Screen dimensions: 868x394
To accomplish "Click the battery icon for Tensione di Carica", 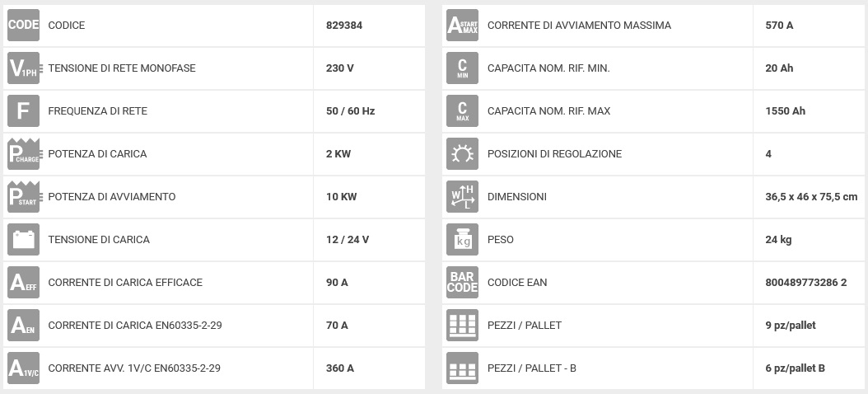I will (x=23, y=240).
